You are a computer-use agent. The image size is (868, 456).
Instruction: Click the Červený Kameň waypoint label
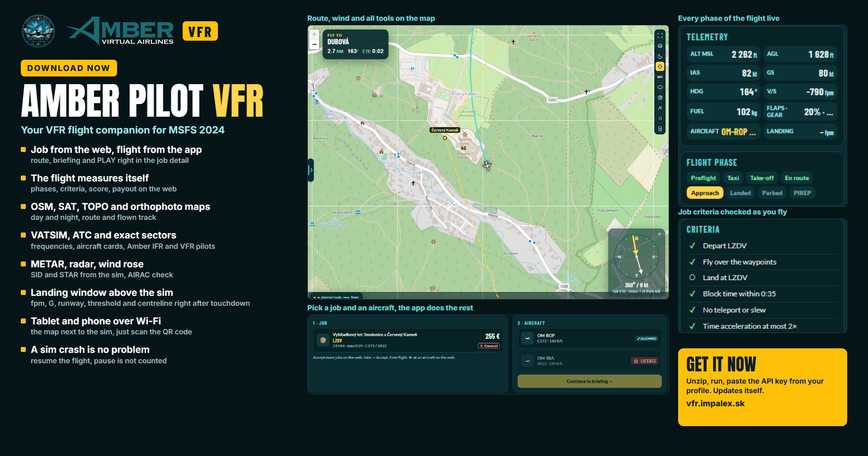coord(445,130)
